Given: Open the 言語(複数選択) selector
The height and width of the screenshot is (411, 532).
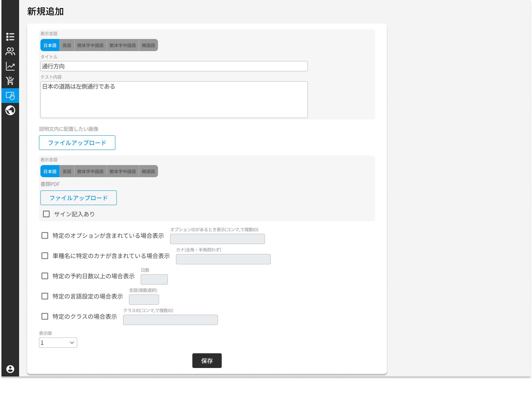Looking at the screenshot, I should click(144, 300).
